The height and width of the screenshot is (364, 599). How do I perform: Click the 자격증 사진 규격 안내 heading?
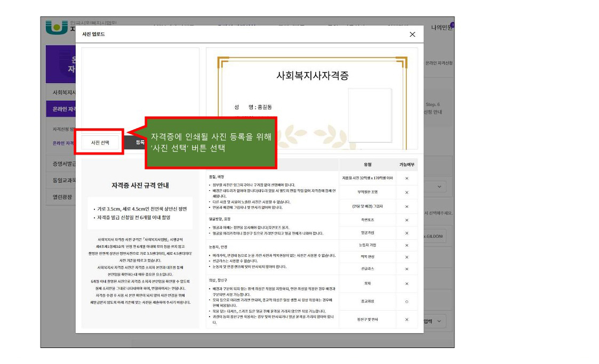tap(140, 185)
